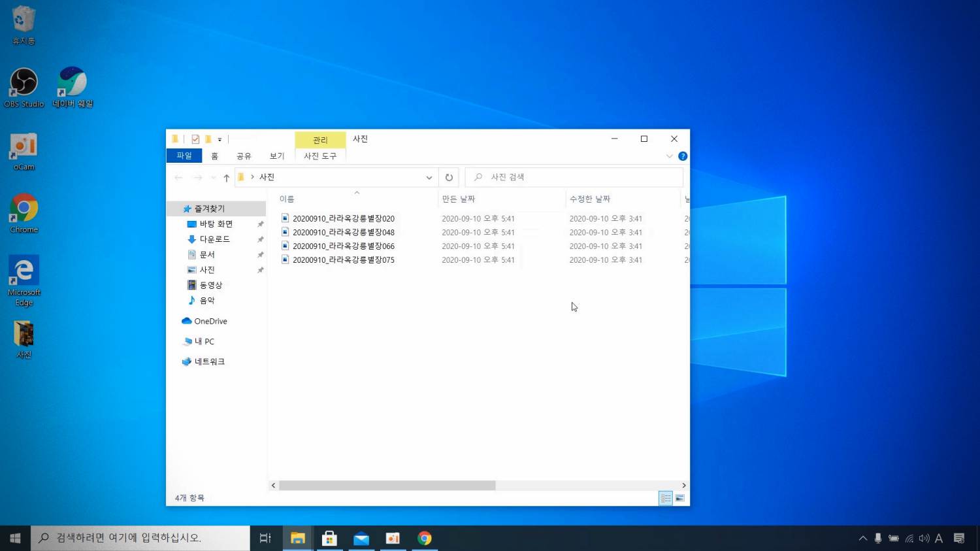Expand the address bar history dropdown

click(x=429, y=178)
